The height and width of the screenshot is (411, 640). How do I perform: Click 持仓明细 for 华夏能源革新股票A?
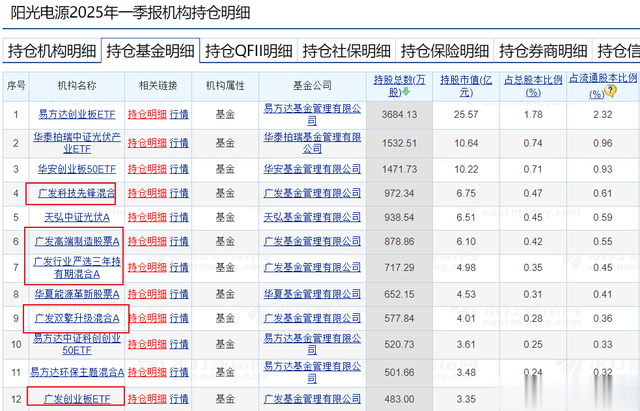pyautogui.click(x=147, y=294)
